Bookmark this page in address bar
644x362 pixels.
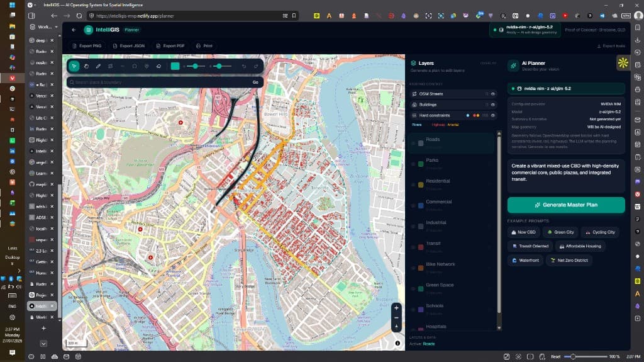[x=294, y=16]
